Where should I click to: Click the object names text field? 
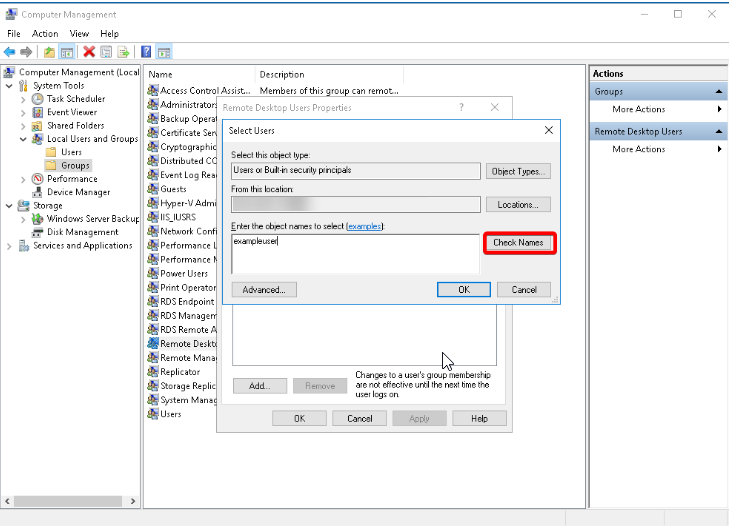tap(356, 254)
